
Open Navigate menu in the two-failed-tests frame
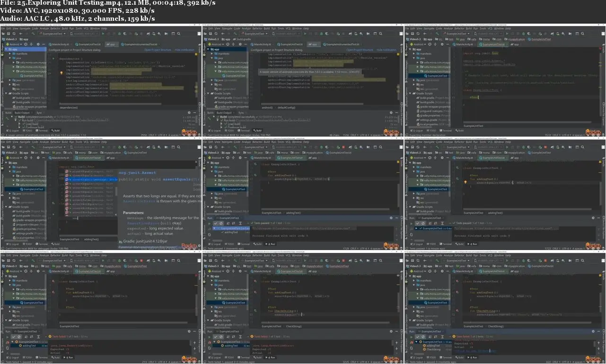pos(429,255)
